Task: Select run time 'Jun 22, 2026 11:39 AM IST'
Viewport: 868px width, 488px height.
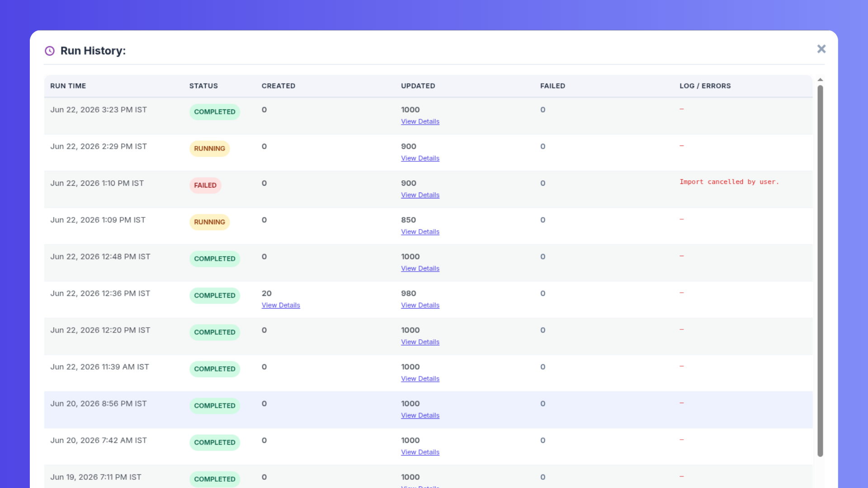Action: [99, 367]
